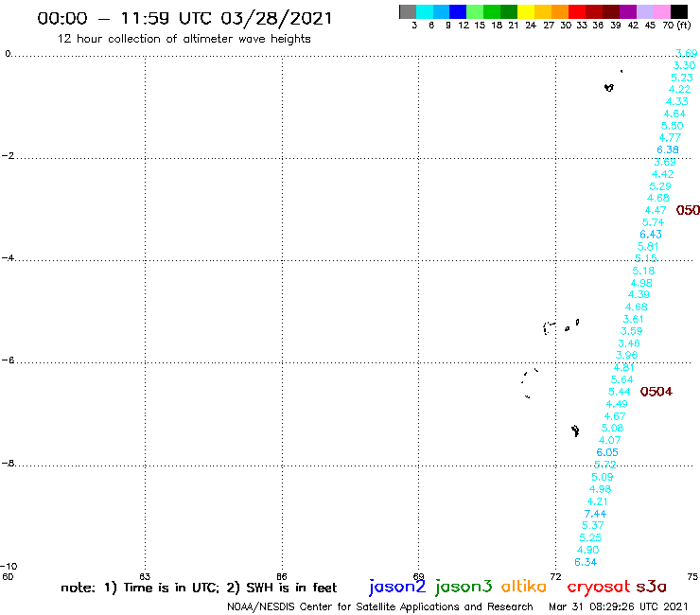Click the s3a satellite label

pos(651,588)
